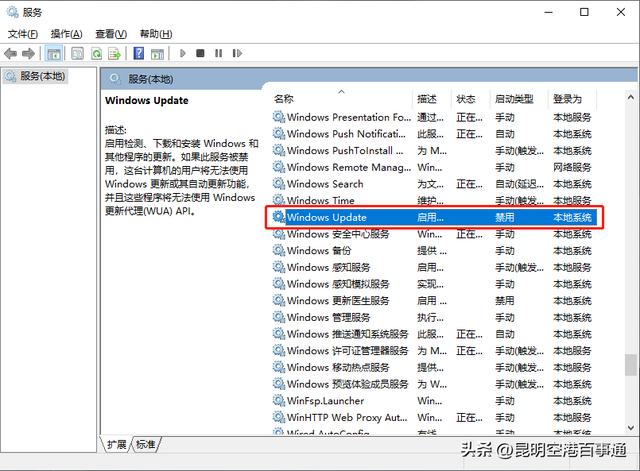Select the Windows Remote Manag... service
This screenshot has height=471, width=640.
[349, 167]
